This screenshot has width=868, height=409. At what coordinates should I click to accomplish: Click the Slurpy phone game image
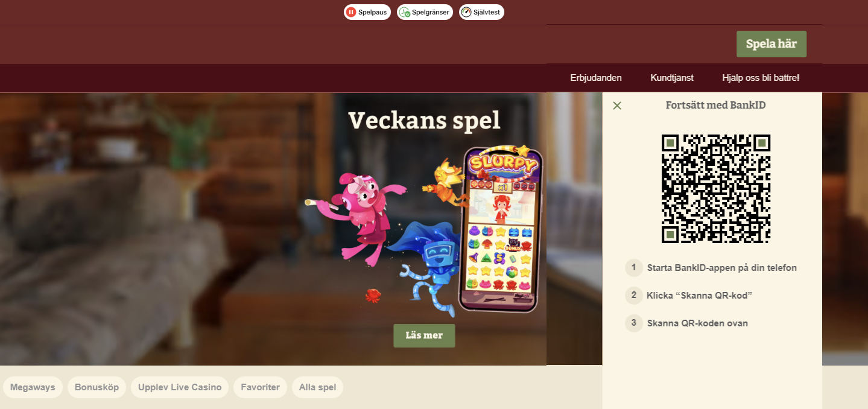[x=500, y=229]
